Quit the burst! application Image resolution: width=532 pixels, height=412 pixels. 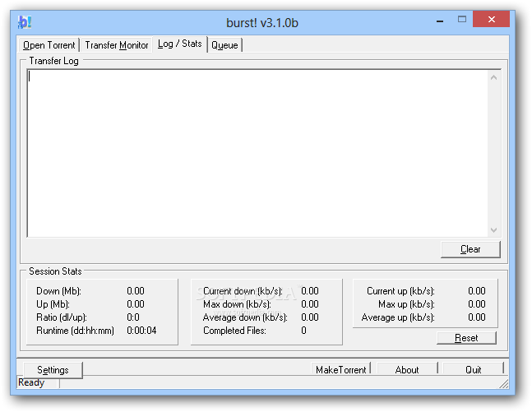click(x=474, y=369)
